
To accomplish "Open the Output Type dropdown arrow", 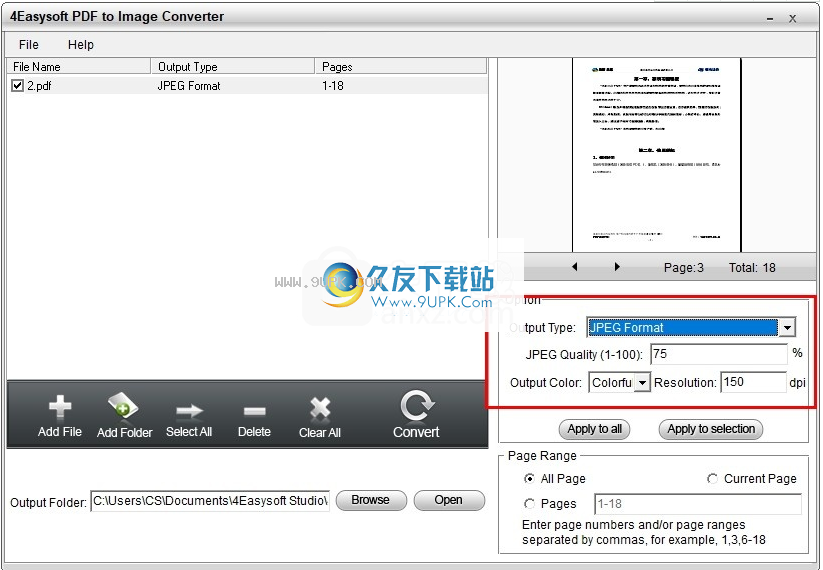I will [787, 328].
